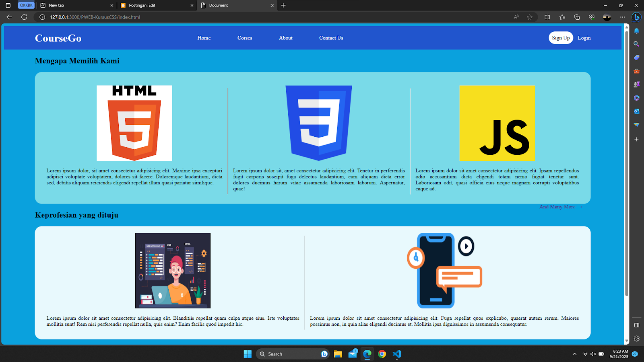
Task: Go back using the browser back arrow
Action: pos(9,17)
